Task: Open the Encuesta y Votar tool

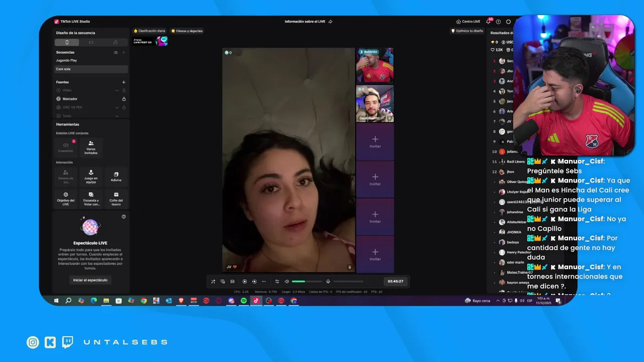Action: [91, 199]
